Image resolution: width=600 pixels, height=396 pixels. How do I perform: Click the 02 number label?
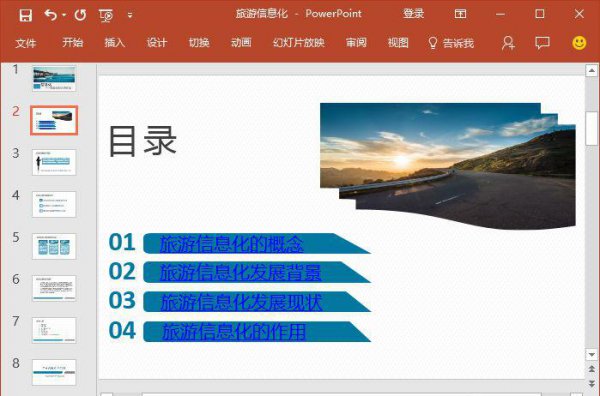coord(122,271)
